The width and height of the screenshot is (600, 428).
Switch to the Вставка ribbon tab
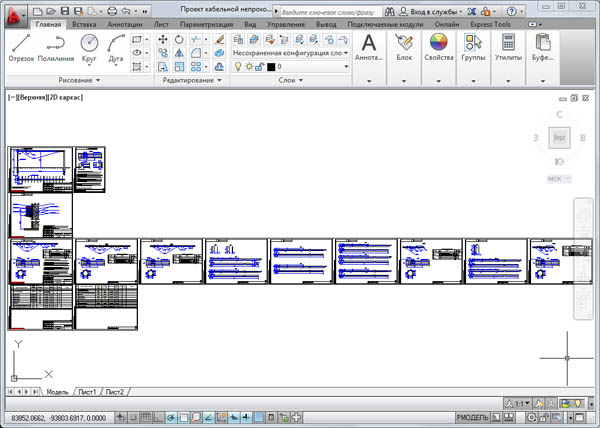pyautogui.click(x=85, y=23)
